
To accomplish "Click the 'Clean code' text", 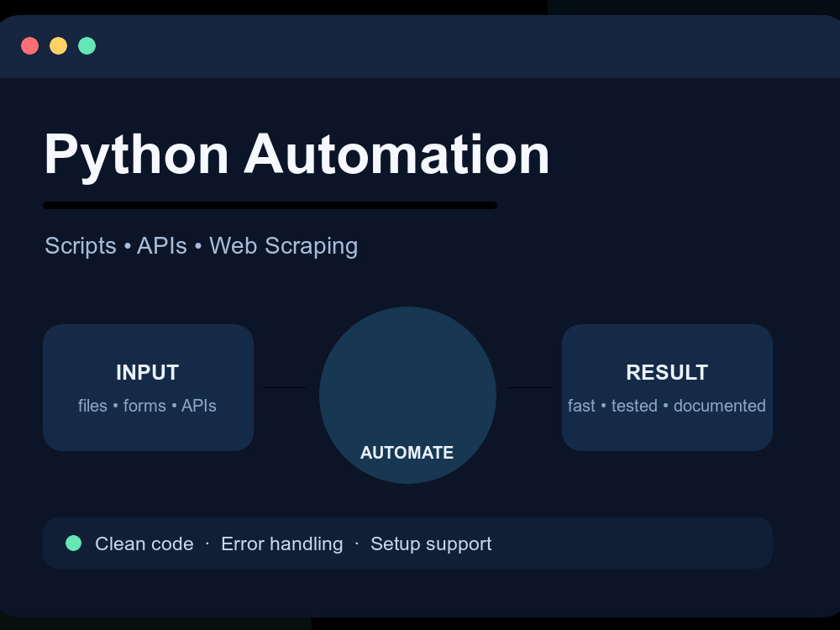I will point(144,543).
